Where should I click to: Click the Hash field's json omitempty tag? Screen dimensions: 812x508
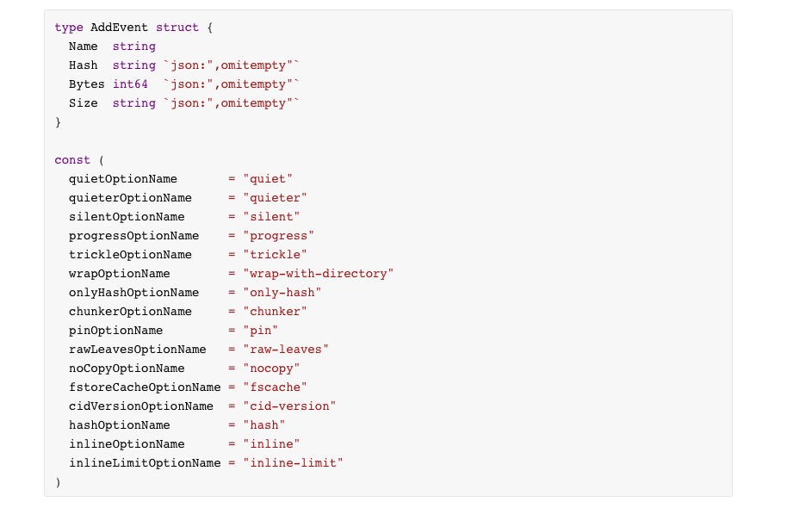pos(232,65)
